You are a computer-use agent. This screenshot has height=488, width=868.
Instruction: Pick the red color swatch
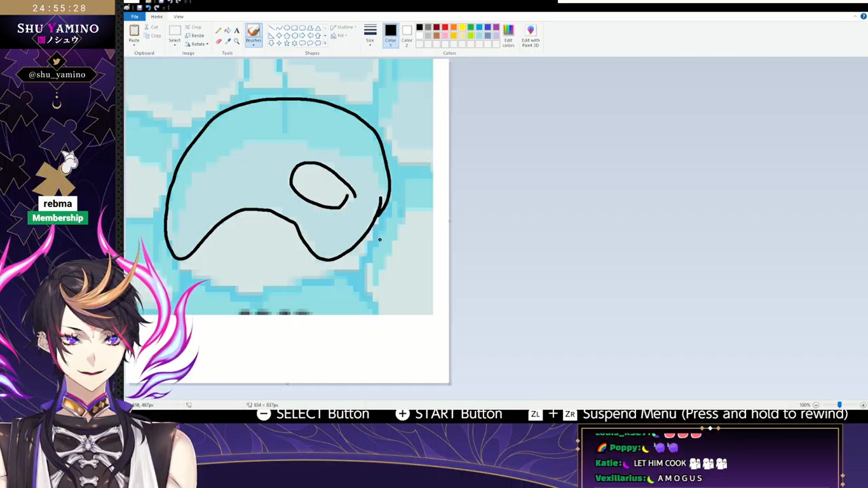[445, 27]
